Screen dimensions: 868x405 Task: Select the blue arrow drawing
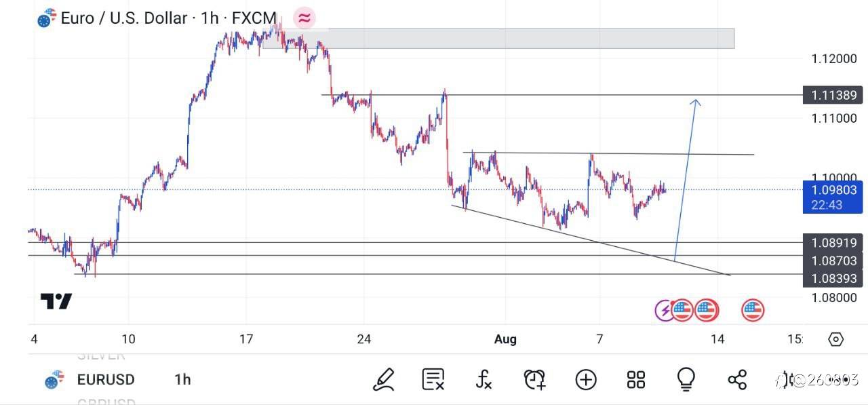pyautogui.click(x=686, y=176)
